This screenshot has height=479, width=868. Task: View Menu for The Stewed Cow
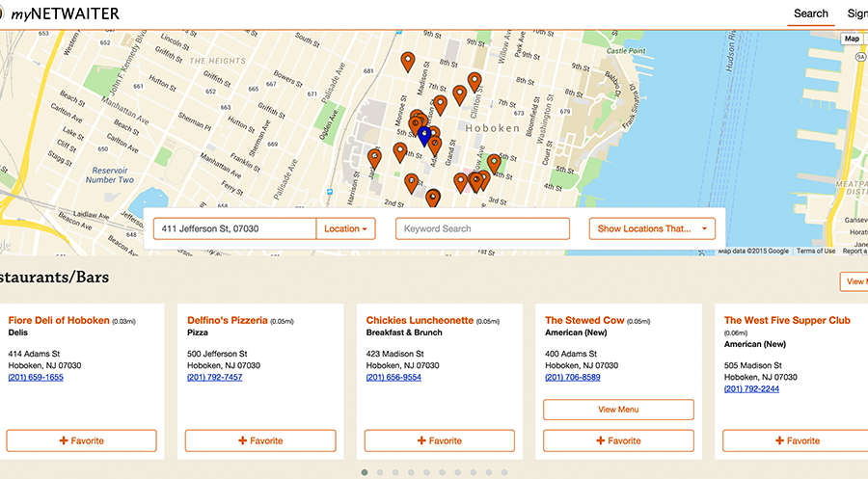[x=618, y=410]
